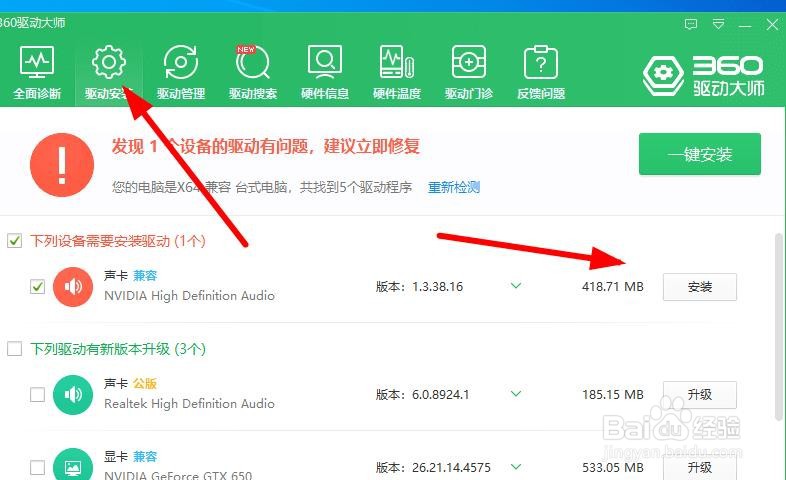
Task: Click 升级 for NVIDIA GeForce GTX 650
Action: (700, 467)
